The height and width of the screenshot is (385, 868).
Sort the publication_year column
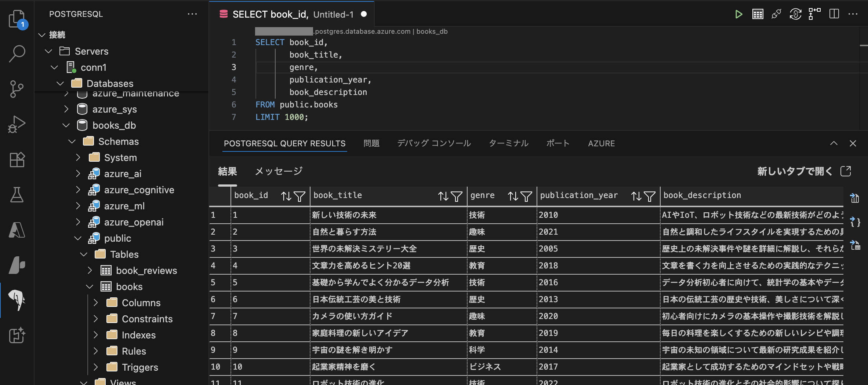coord(636,197)
